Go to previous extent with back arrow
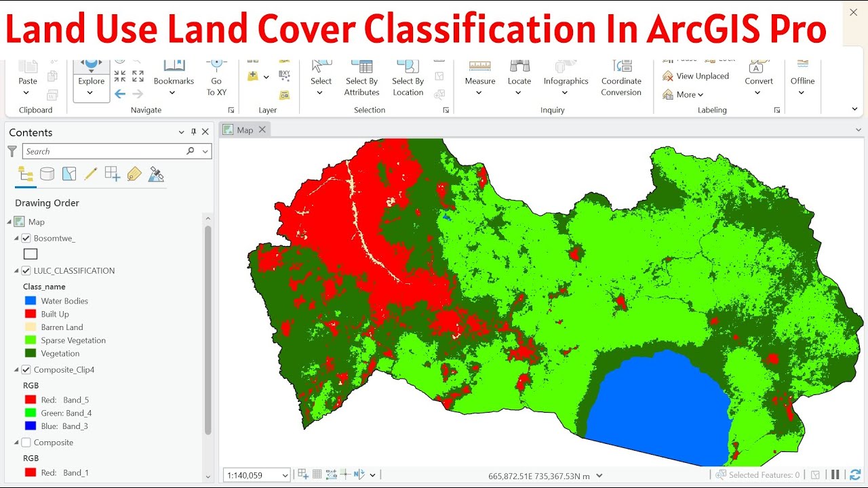The height and width of the screenshot is (488, 868). pyautogui.click(x=120, y=94)
